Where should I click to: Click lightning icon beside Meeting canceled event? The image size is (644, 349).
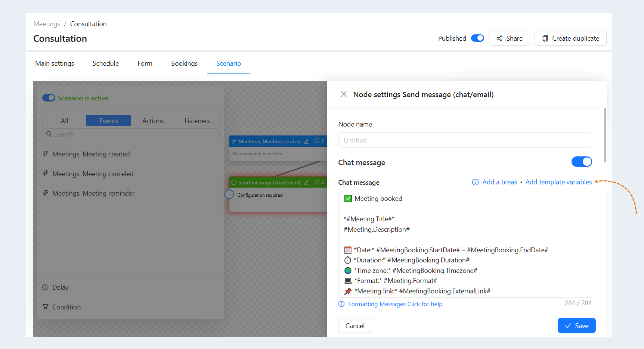(x=46, y=174)
